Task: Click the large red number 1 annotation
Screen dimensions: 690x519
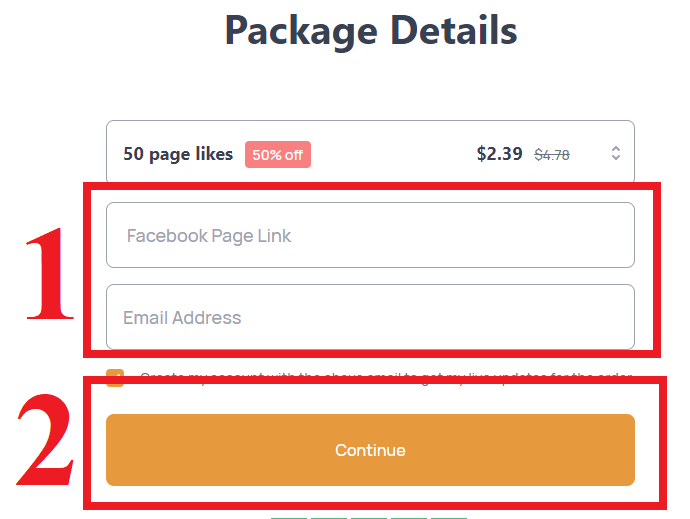Action: (x=50, y=274)
